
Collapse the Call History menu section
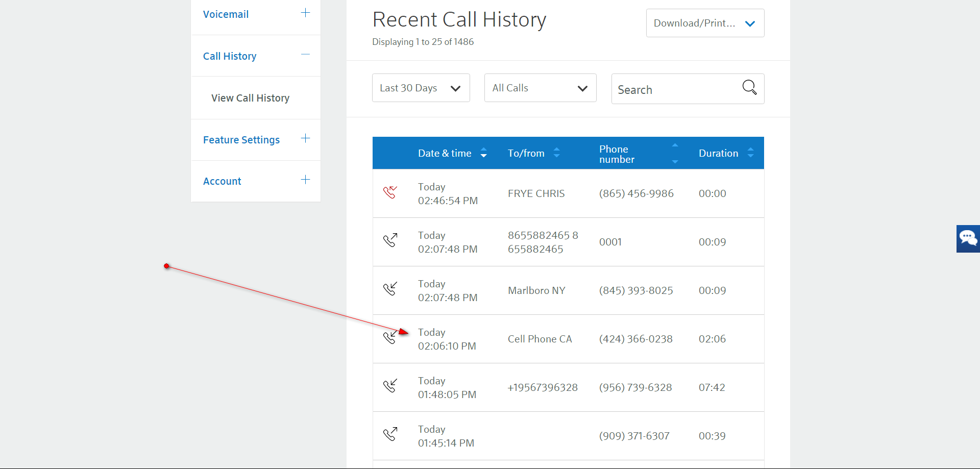coord(305,55)
